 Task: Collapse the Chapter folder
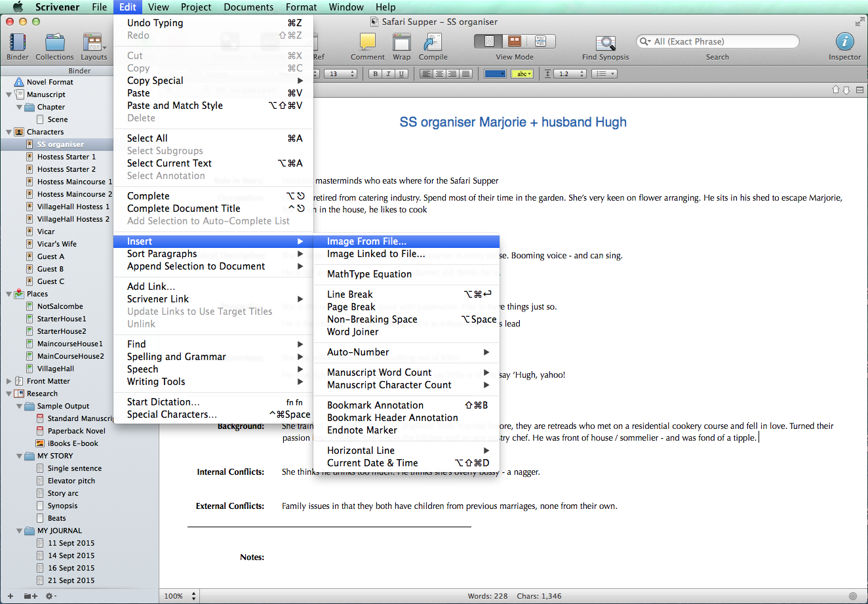click(19, 107)
